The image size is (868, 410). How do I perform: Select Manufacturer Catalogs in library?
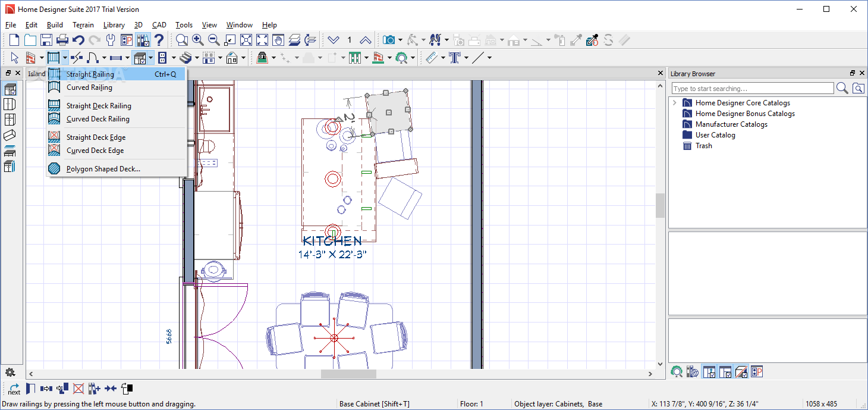731,124
